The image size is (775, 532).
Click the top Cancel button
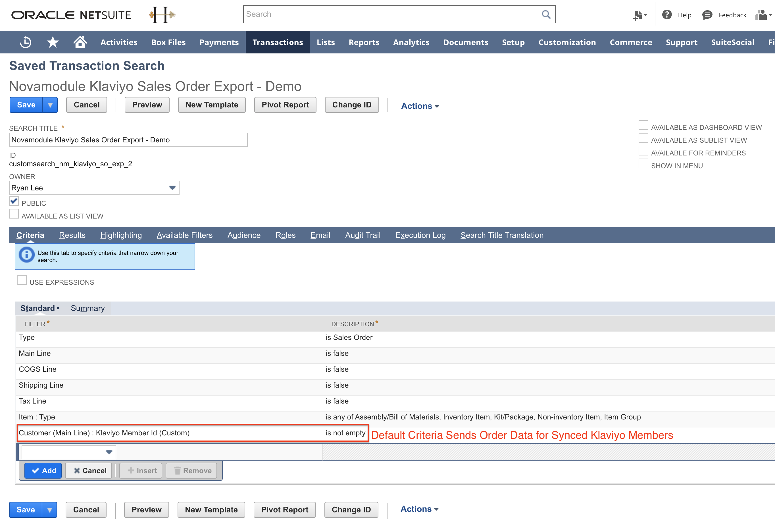pyautogui.click(x=86, y=105)
